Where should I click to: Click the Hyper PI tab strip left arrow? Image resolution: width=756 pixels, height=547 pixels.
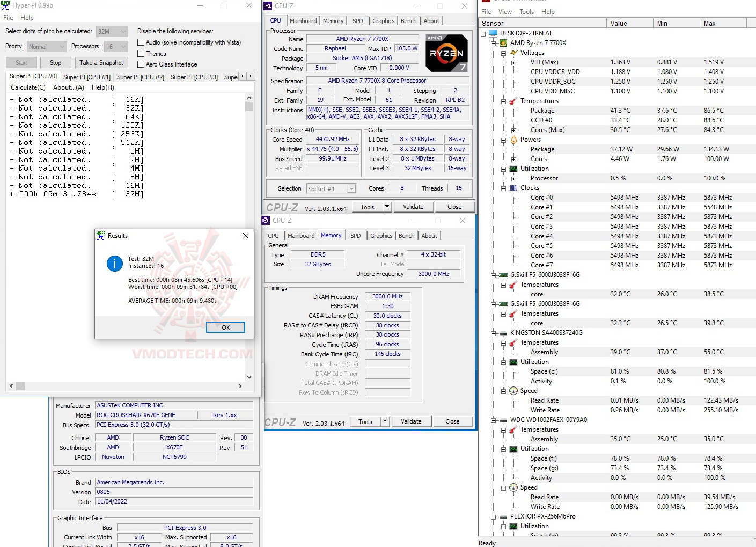click(243, 76)
